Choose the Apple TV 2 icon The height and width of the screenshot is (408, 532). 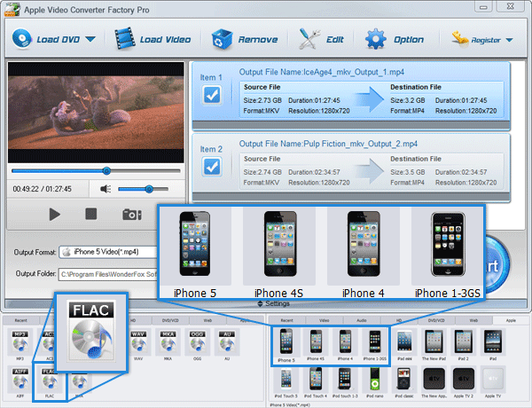pyautogui.click(x=464, y=382)
